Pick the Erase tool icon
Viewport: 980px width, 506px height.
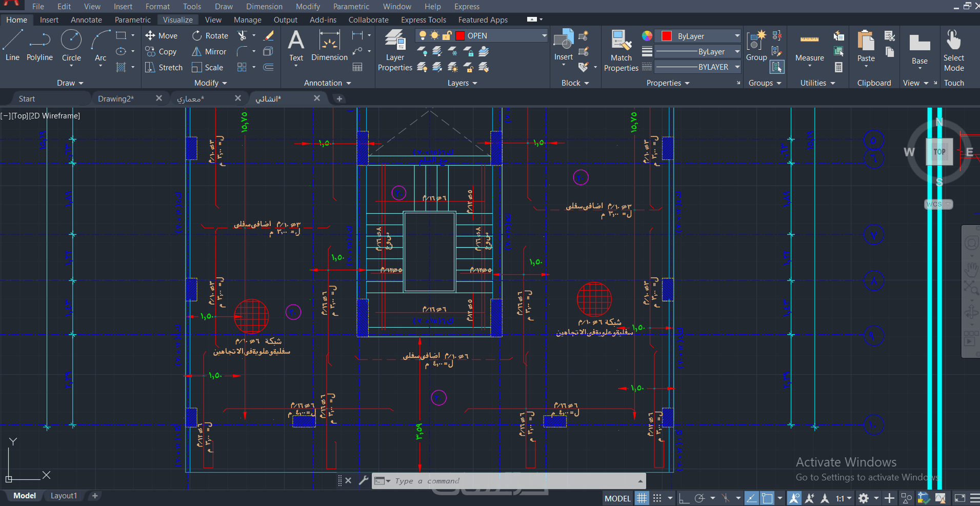[268, 36]
